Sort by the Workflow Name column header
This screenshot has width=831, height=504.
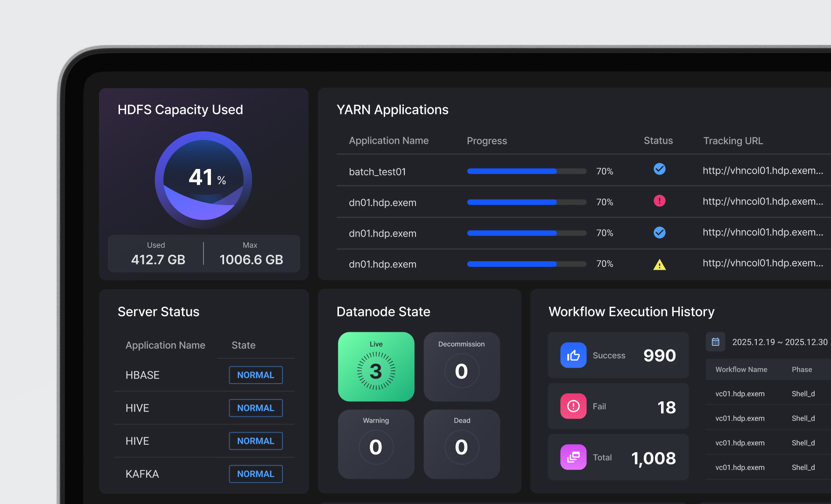(741, 370)
